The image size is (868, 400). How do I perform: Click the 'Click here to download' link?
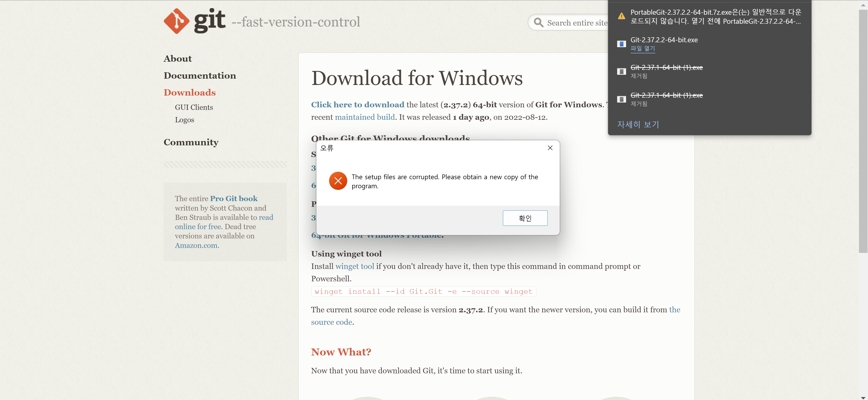(x=358, y=104)
